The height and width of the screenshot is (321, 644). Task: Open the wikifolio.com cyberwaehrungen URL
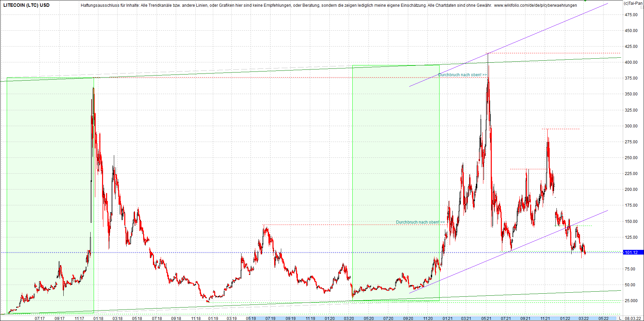tap(535, 5)
